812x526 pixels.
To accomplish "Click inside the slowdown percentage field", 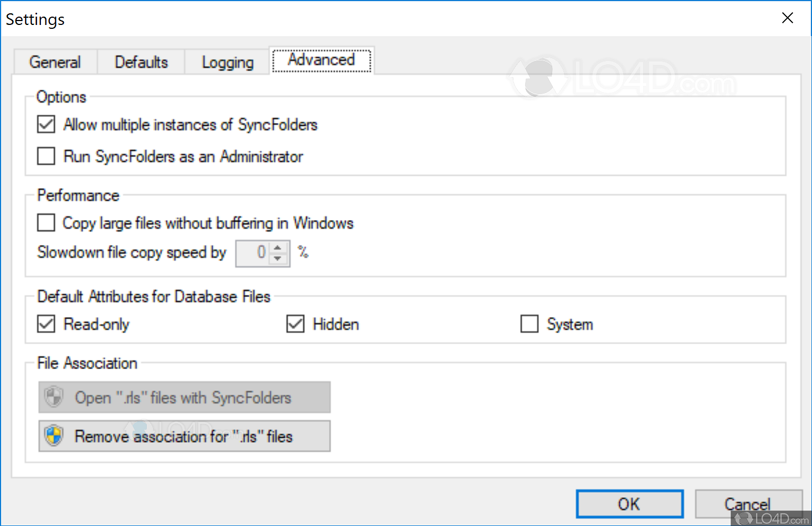I will [256, 253].
